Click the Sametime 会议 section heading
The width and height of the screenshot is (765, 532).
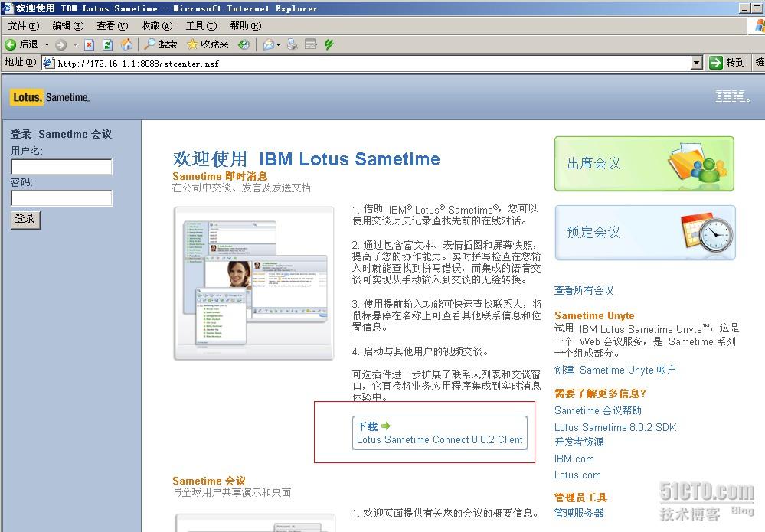pos(209,481)
